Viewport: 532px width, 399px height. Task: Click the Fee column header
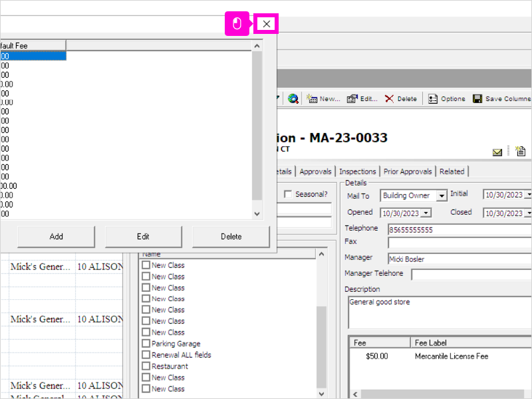[380, 342]
